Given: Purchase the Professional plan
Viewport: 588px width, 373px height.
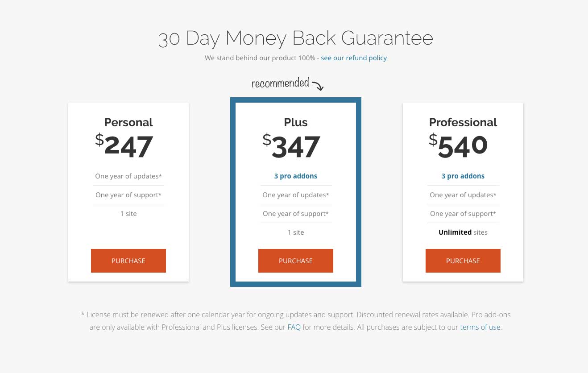Looking at the screenshot, I should pyautogui.click(x=463, y=261).
